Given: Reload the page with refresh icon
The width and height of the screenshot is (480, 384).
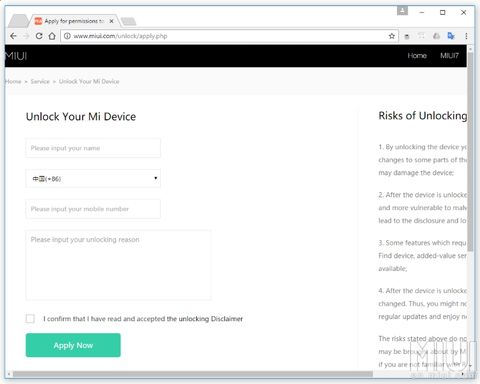Looking at the screenshot, I should (x=39, y=36).
